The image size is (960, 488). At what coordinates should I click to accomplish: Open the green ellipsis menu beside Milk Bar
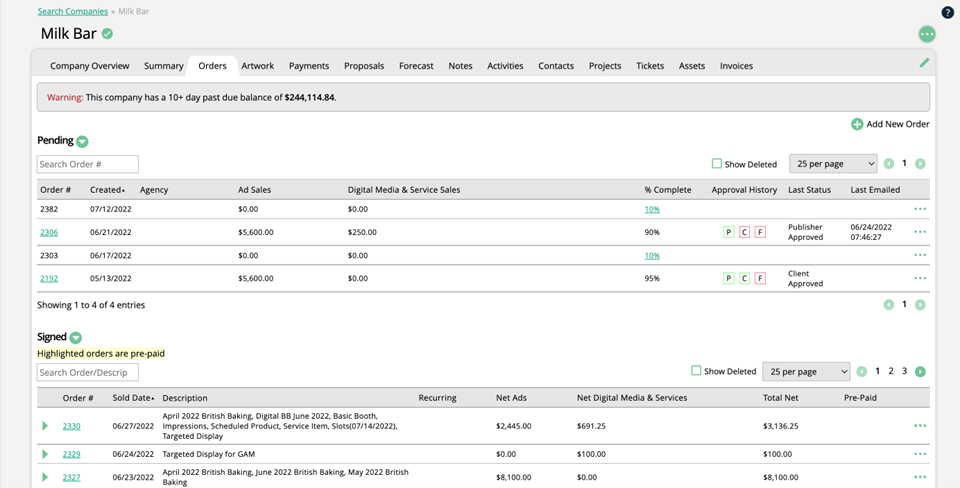[927, 34]
